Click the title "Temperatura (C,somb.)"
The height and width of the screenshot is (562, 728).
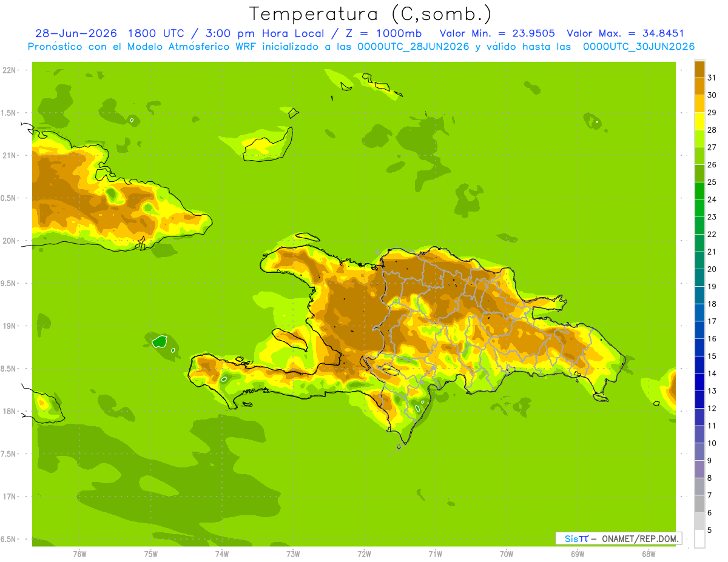tap(370, 13)
